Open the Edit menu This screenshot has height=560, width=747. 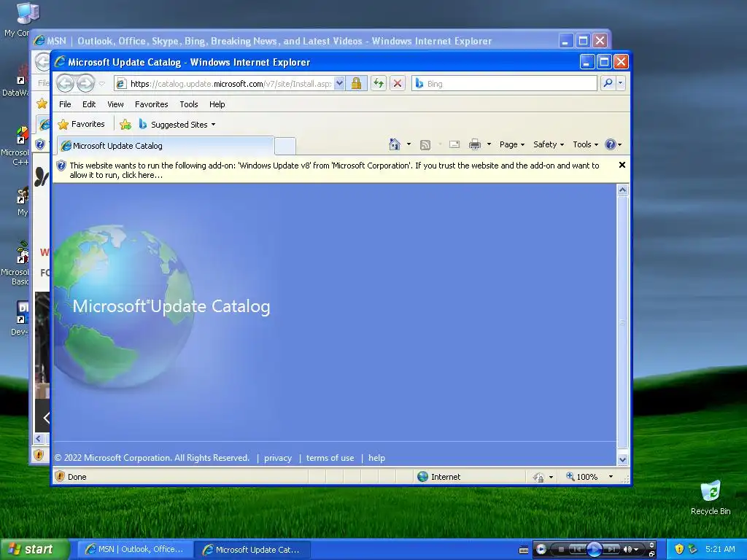89,104
